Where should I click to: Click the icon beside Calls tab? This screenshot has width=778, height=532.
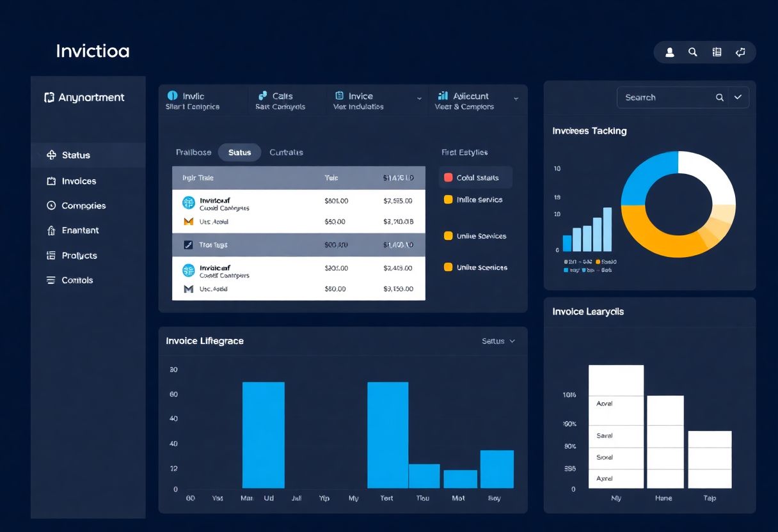pos(262,95)
